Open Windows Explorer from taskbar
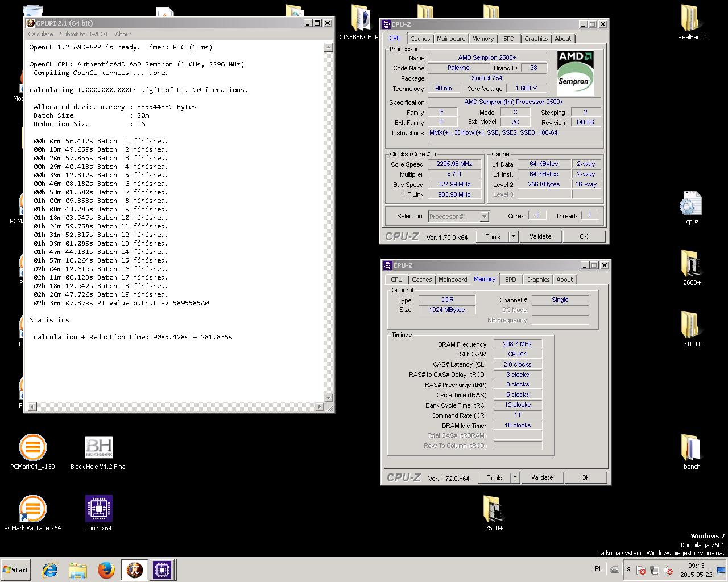Screen dimensions: 728x582 pos(78,570)
